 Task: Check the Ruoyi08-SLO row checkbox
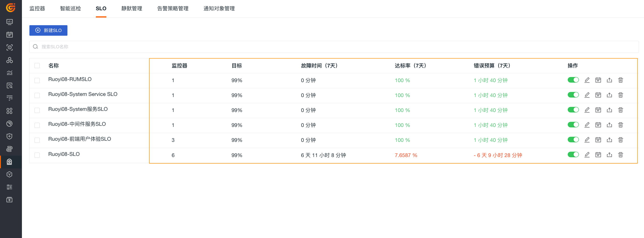(37, 155)
